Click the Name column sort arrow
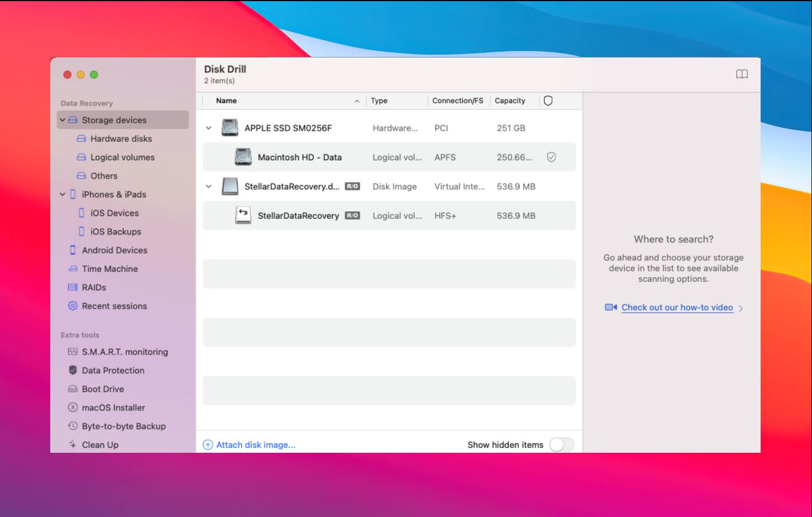812x517 pixels. click(x=357, y=101)
